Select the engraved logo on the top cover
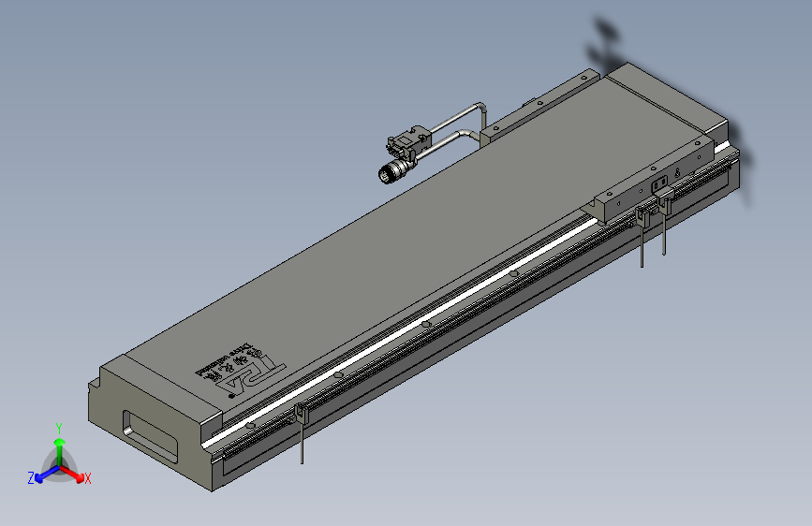 pyautogui.click(x=242, y=369)
